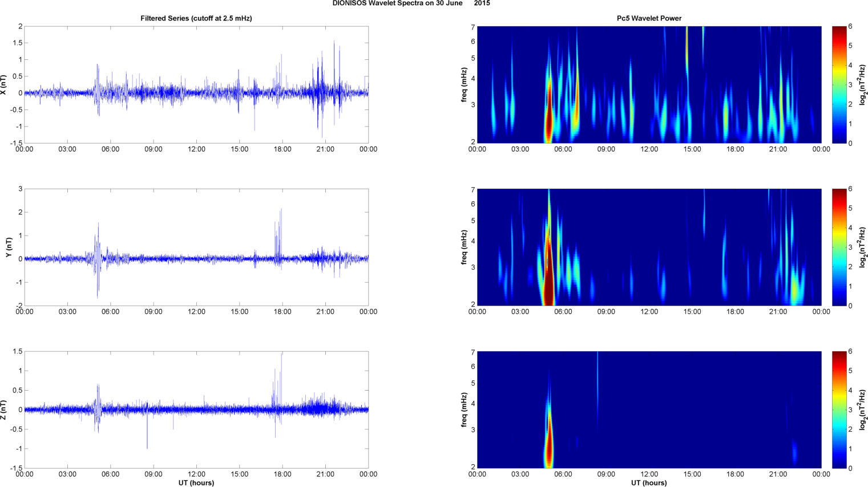Click the DIONISOS Wavelet Spectra main title

pos(411,3)
